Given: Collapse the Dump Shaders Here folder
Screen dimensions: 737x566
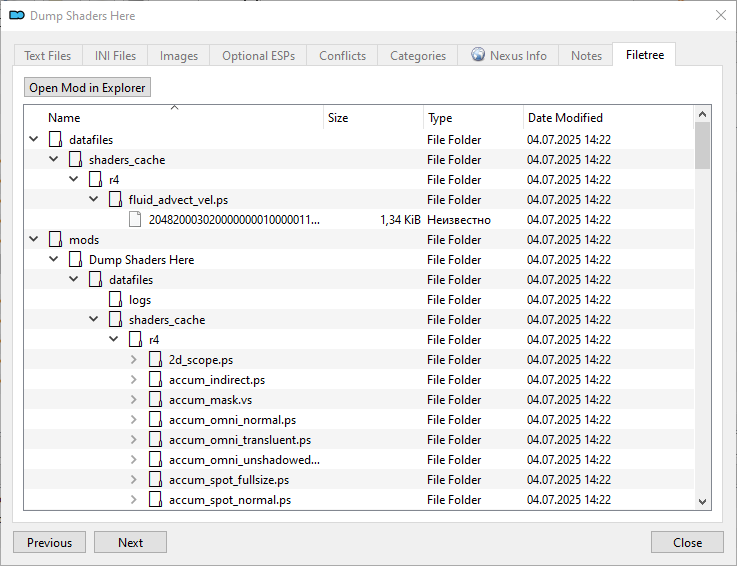Looking at the screenshot, I should 54,259.
